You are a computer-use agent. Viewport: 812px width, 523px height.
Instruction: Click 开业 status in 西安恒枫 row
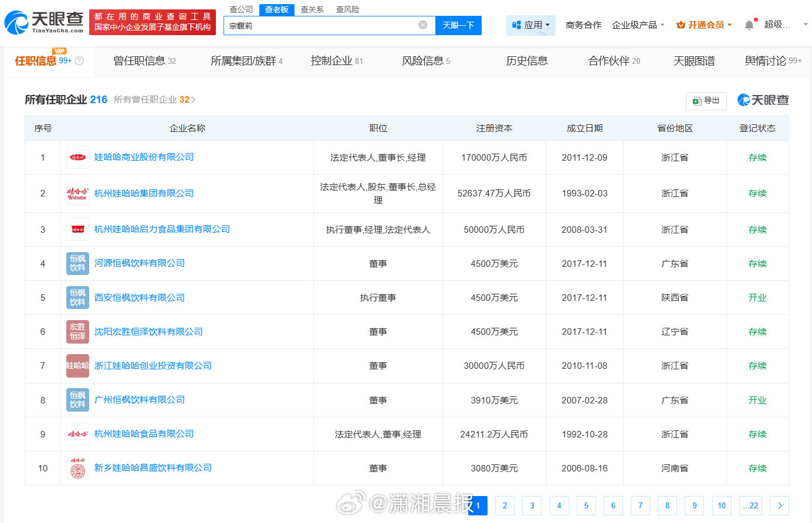(757, 297)
